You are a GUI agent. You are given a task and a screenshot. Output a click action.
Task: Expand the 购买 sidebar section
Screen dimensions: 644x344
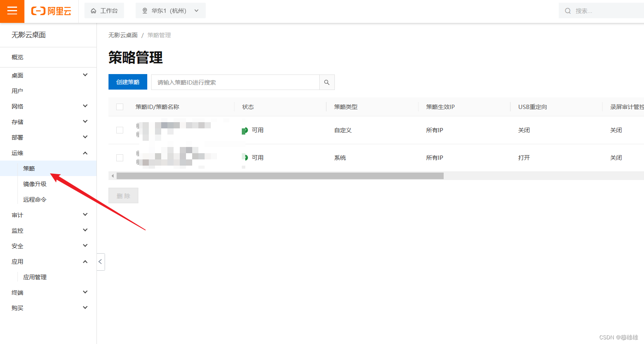[x=85, y=308]
